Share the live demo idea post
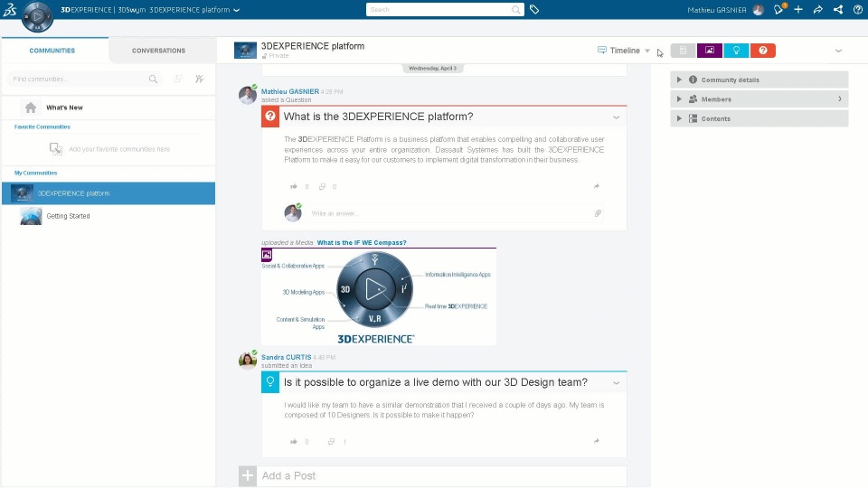 point(596,441)
